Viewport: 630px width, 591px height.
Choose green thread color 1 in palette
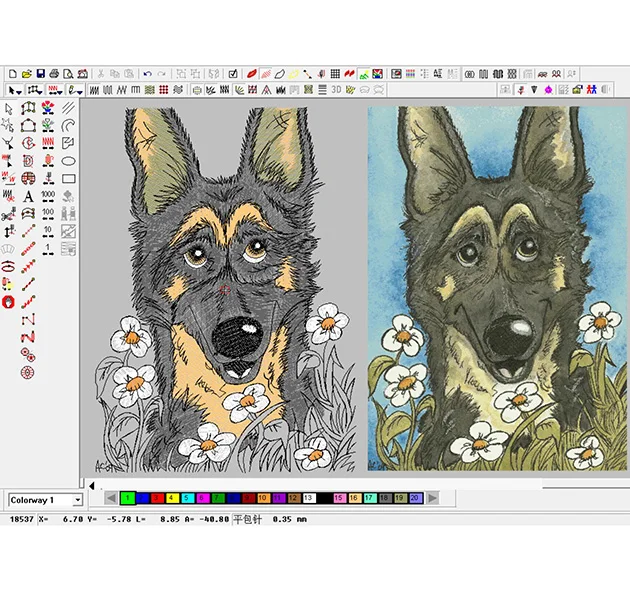(128, 498)
